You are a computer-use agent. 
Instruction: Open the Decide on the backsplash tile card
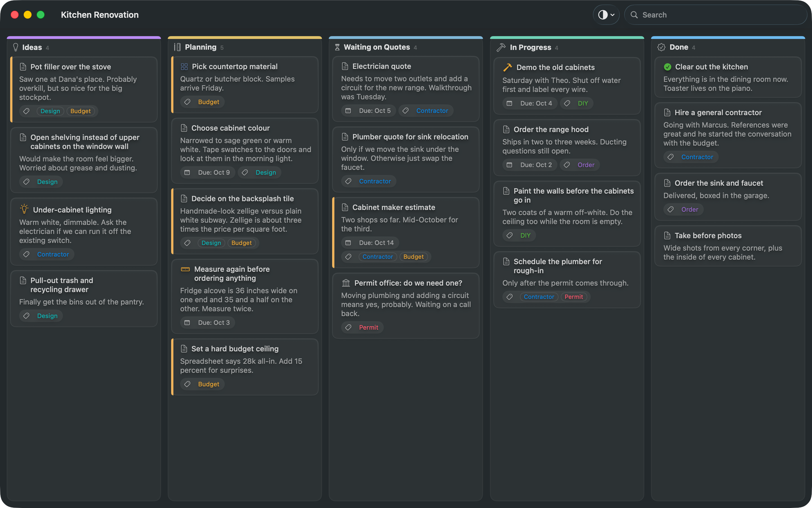click(x=245, y=221)
